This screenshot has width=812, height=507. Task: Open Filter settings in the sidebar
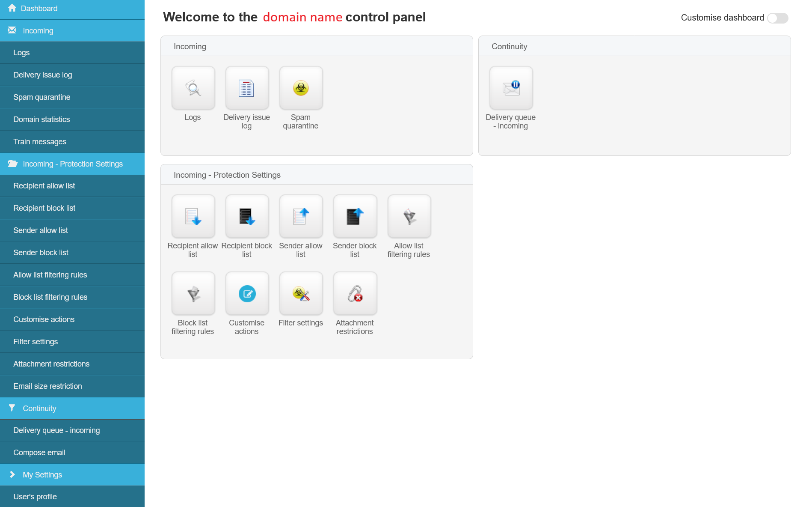click(72, 342)
